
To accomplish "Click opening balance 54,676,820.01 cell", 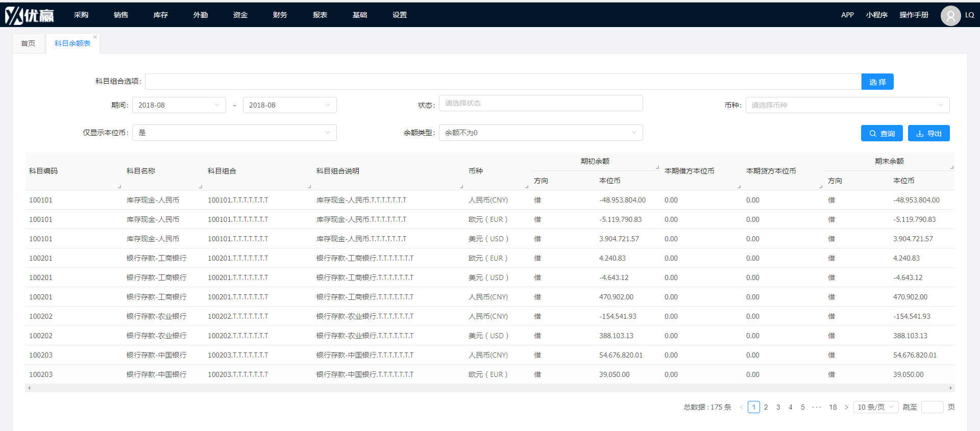I will (x=621, y=355).
